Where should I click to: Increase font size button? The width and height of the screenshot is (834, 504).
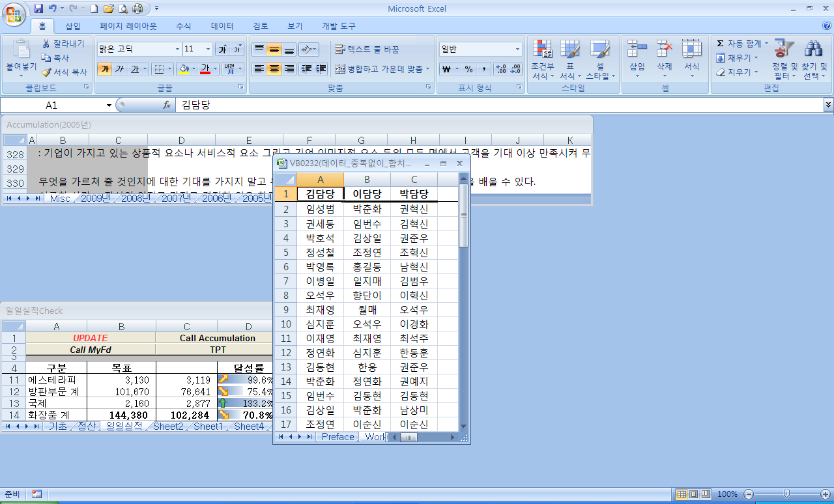tap(223, 49)
